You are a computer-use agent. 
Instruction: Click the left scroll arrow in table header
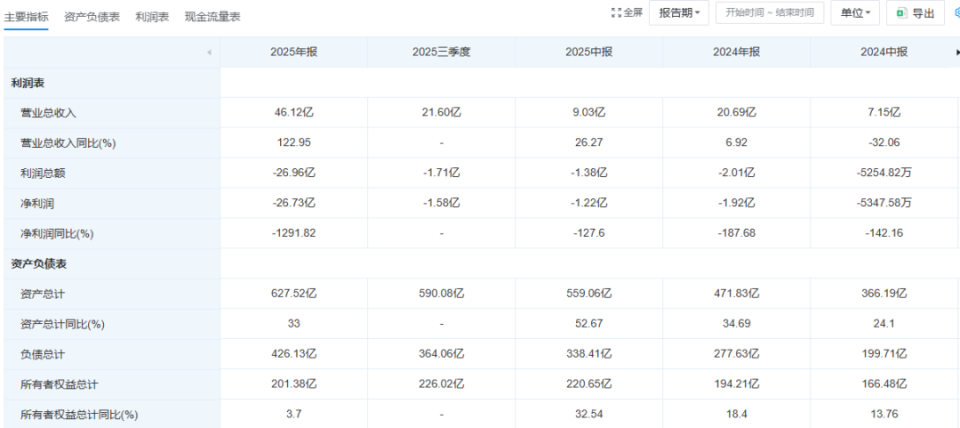(x=209, y=53)
